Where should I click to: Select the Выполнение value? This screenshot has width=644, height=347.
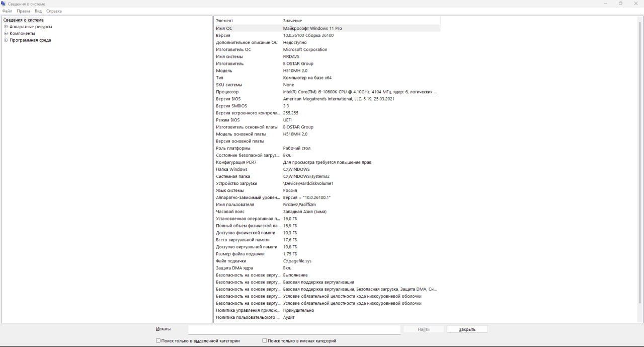pyautogui.click(x=295, y=275)
